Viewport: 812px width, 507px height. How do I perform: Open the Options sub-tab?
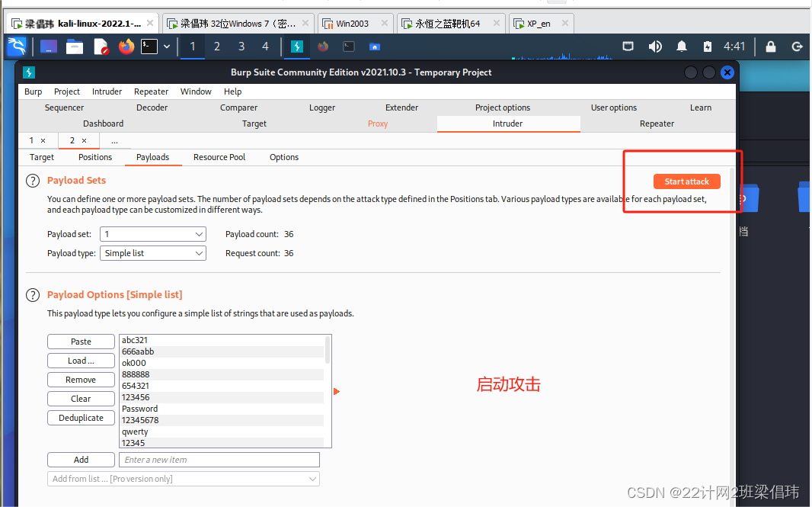[x=284, y=157]
